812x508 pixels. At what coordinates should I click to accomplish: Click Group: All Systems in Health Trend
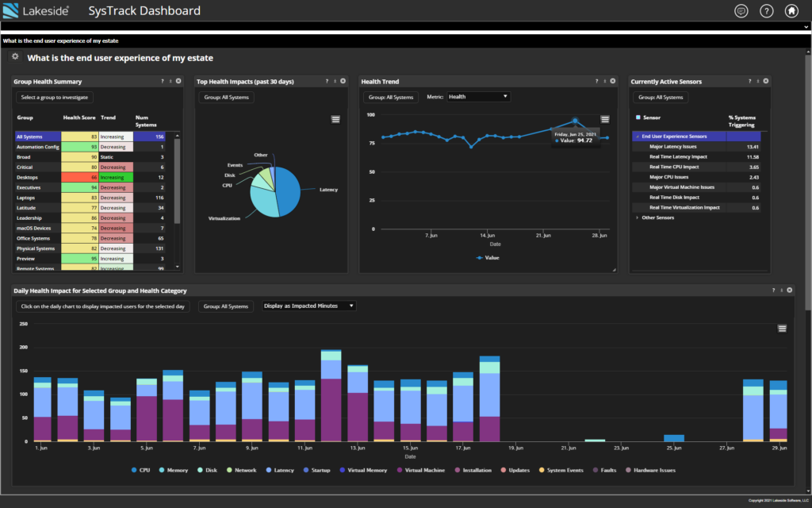(x=391, y=98)
